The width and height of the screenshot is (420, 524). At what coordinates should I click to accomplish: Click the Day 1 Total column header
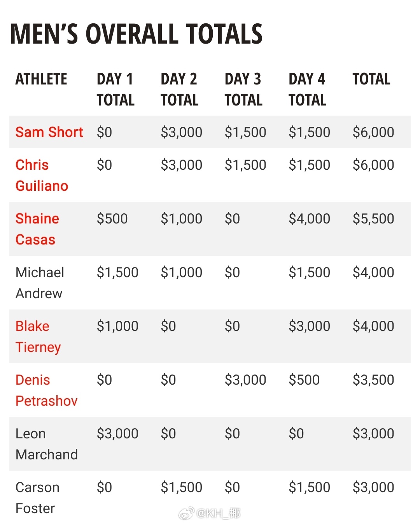click(x=115, y=90)
